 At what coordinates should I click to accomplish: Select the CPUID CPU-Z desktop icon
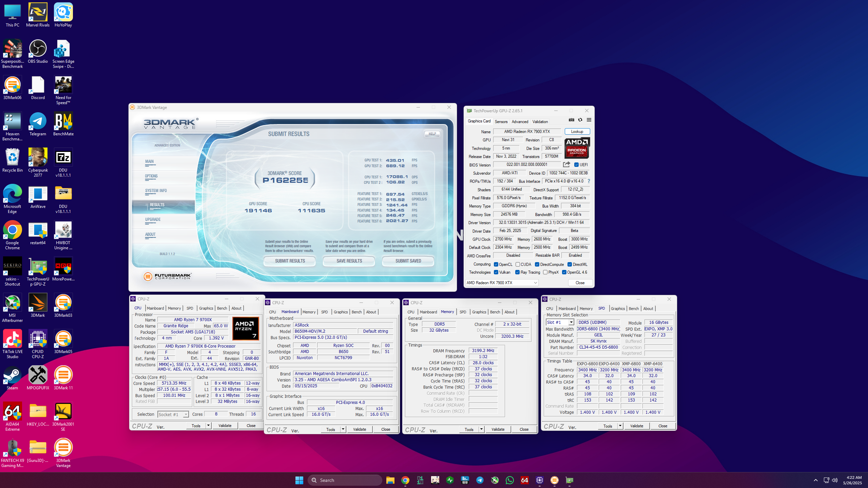point(38,344)
